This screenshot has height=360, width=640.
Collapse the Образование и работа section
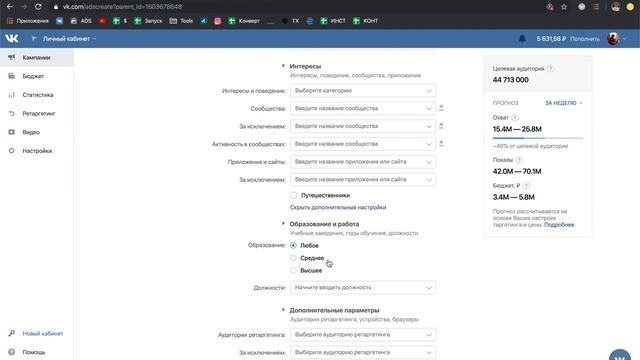pos(283,224)
